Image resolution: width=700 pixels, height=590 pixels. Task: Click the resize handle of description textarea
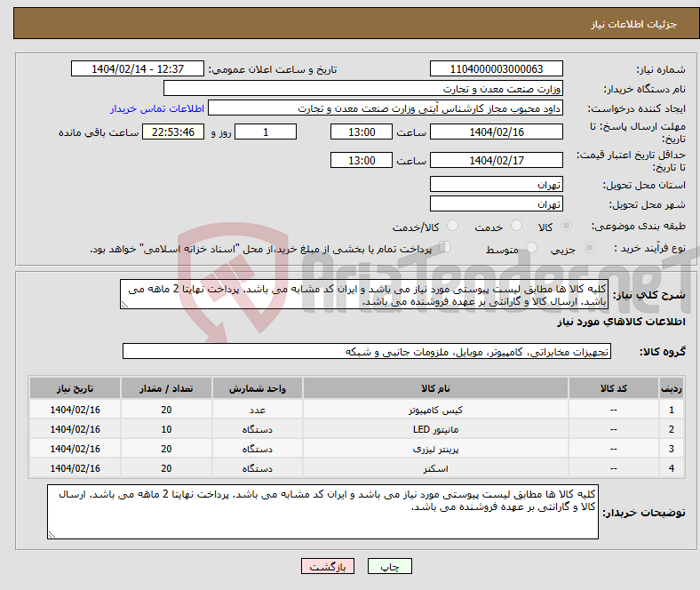[x=124, y=305]
